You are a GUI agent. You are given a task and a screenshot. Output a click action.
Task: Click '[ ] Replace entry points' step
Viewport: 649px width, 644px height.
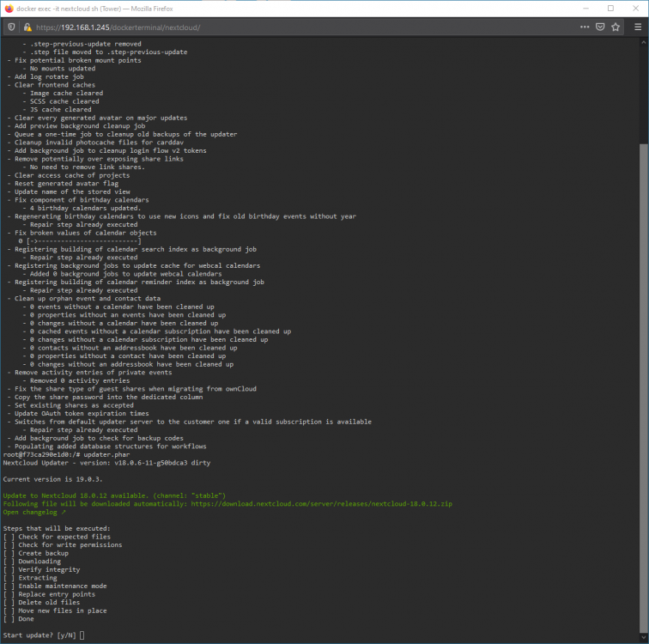tap(49, 594)
